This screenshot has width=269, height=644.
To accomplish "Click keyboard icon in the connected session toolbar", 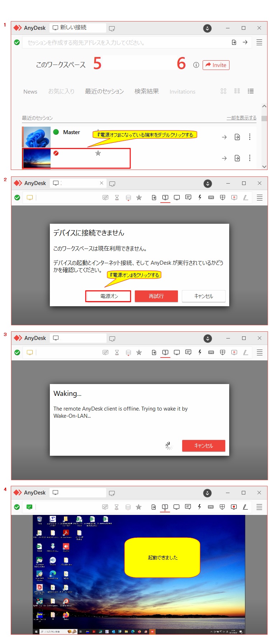I will coord(211,507).
